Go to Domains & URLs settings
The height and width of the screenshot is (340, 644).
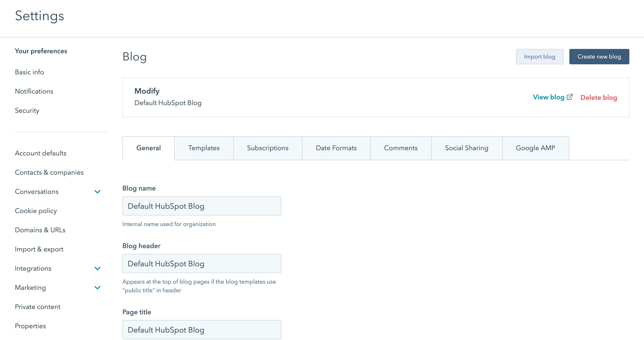pos(40,230)
